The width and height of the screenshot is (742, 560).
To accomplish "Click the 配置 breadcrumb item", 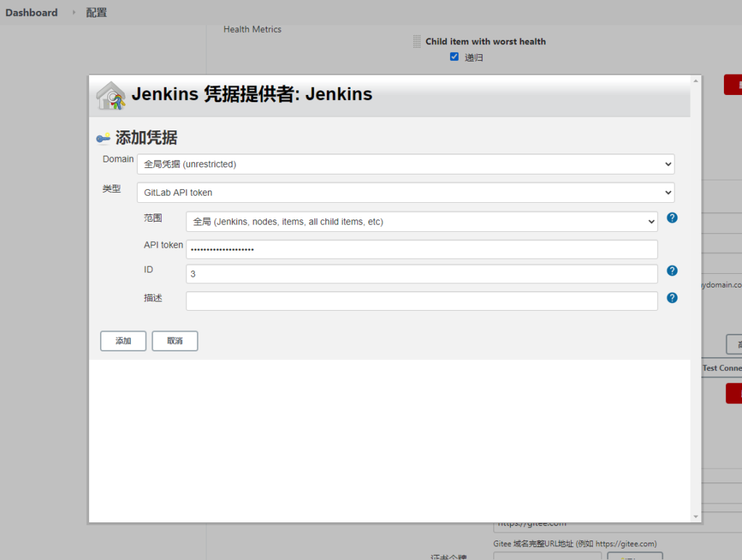I will (96, 13).
